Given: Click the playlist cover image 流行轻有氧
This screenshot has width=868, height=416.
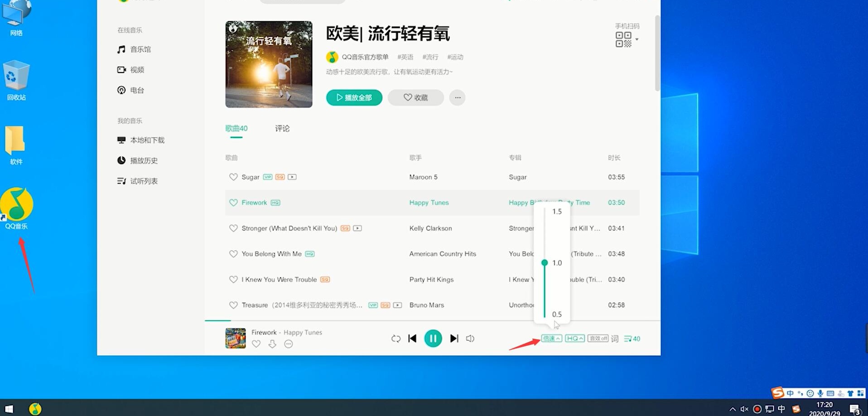Looking at the screenshot, I should pyautogui.click(x=269, y=64).
